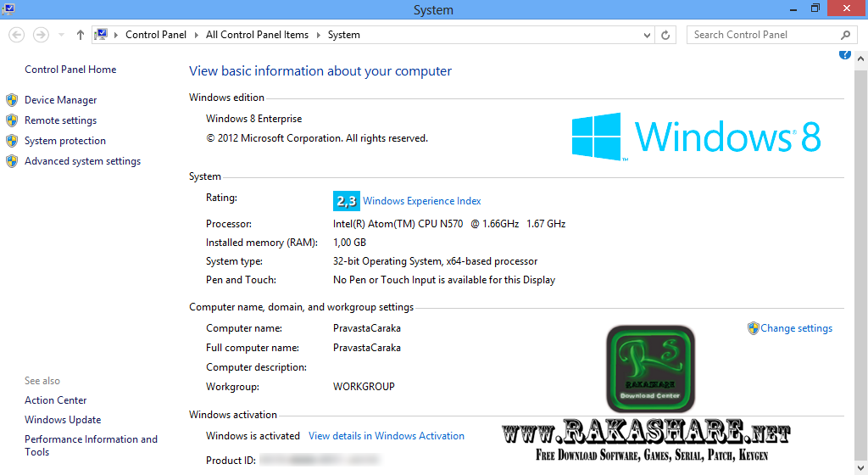The image size is (868, 475).
Task: Open Control Panel Home
Action: (x=70, y=70)
